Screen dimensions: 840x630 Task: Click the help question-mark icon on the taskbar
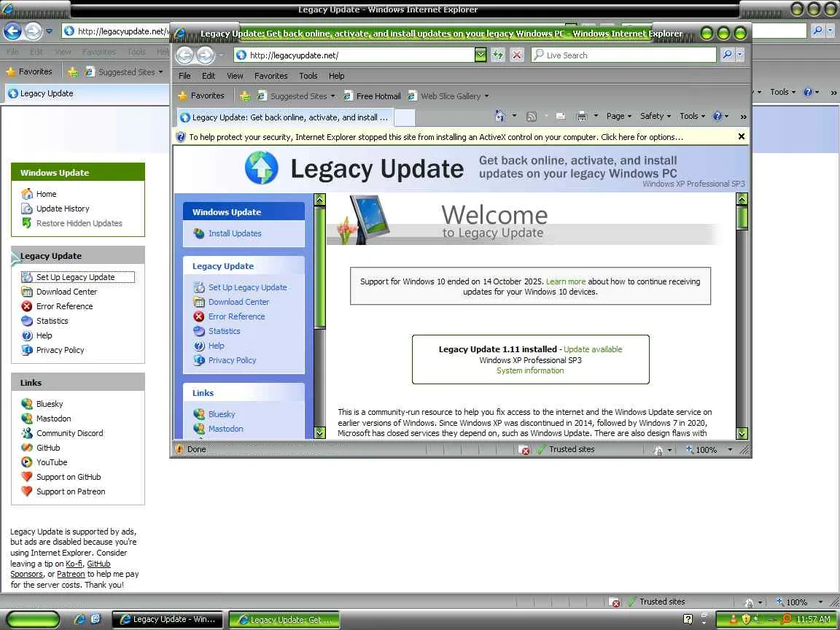pyautogui.click(x=688, y=619)
